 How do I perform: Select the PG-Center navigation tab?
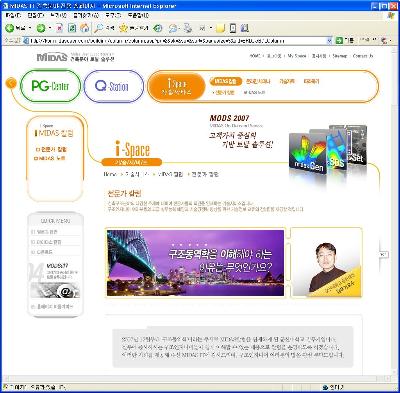(51, 86)
